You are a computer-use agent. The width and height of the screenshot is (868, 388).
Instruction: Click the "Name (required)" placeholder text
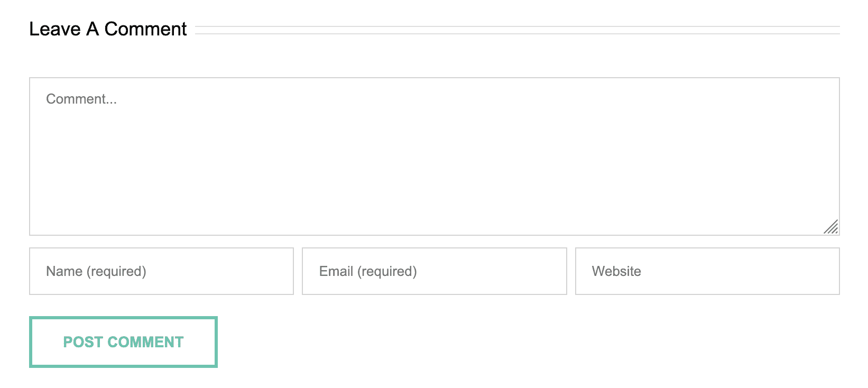click(96, 271)
